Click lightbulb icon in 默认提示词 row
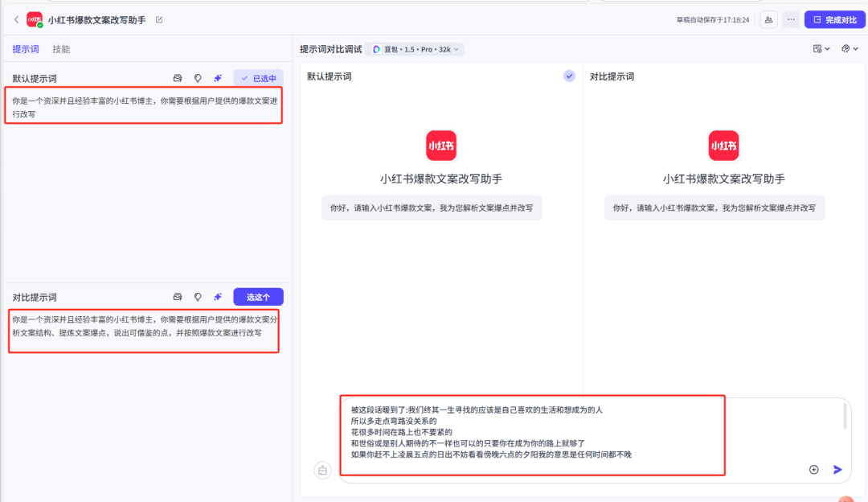The width and height of the screenshot is (868, 502). (198, 78)
